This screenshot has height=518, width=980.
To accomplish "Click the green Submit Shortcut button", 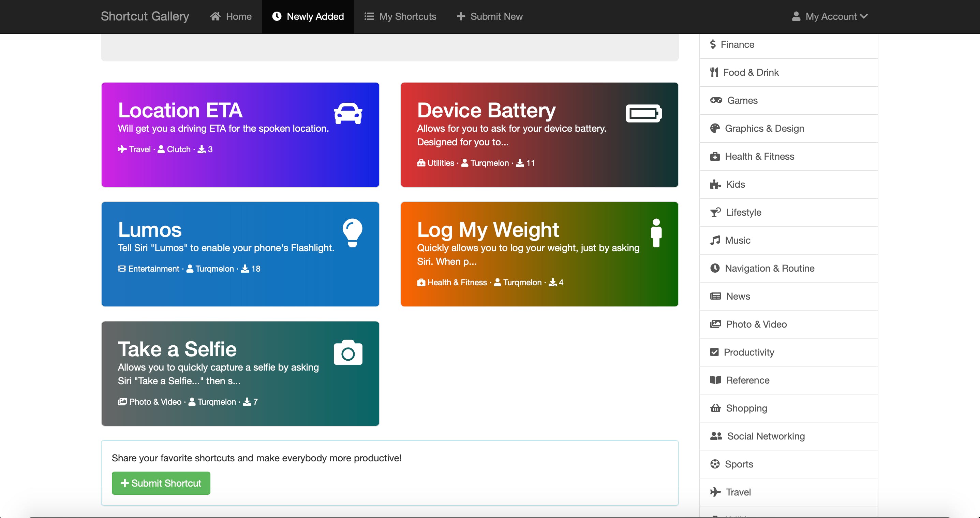I will tap(161, 484).
